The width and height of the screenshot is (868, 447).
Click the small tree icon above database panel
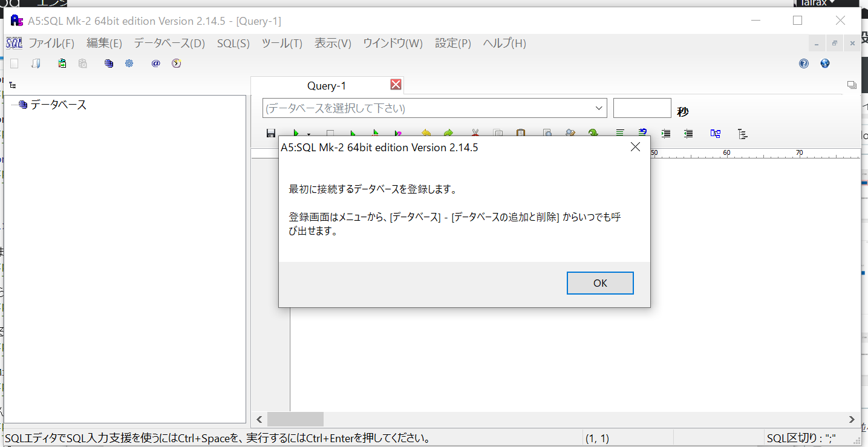(13, 85)
